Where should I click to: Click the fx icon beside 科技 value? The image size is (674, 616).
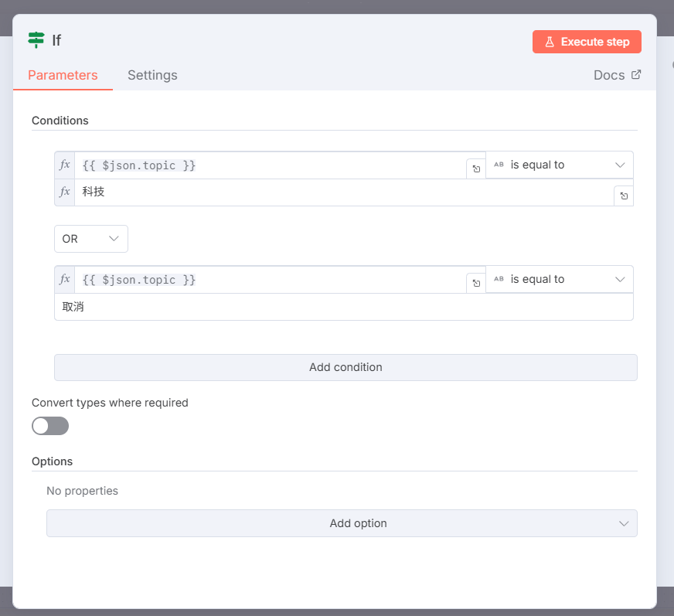point(65,192)
